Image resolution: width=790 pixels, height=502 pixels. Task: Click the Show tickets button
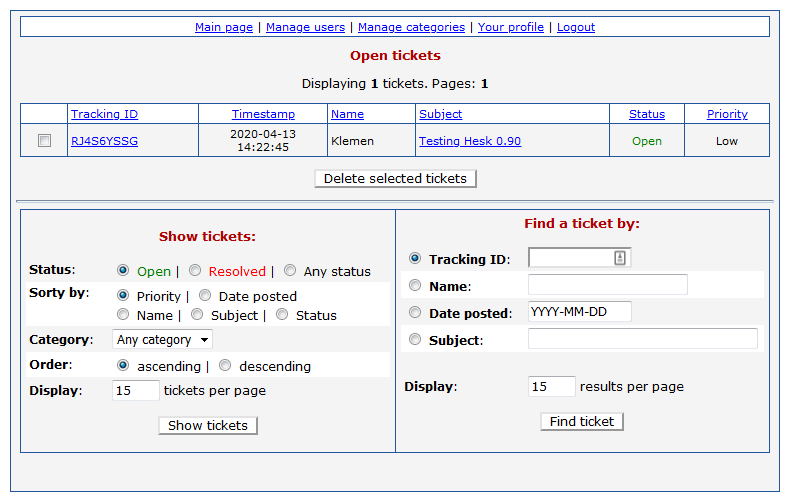(208, 425)
